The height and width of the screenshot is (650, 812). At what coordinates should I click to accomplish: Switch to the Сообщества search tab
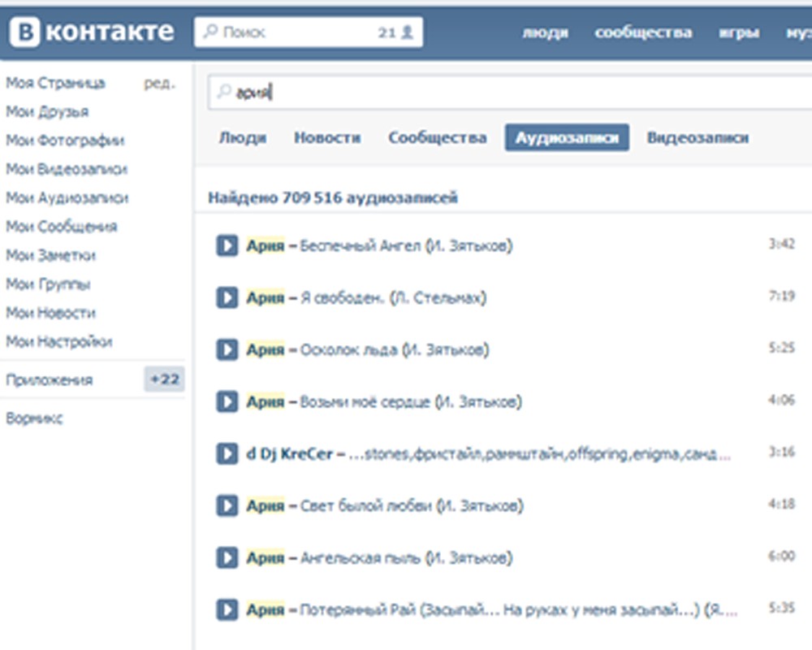pos(438,138)
